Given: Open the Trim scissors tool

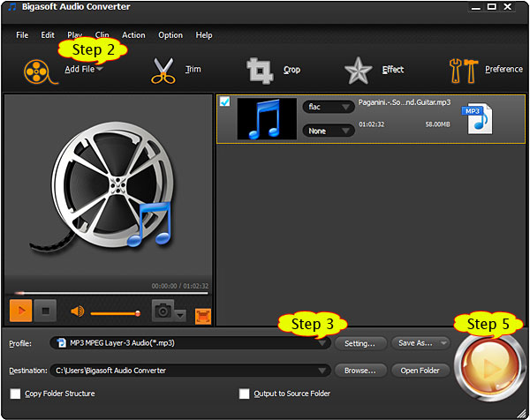Looking at the screenshot, I should 163,71.
